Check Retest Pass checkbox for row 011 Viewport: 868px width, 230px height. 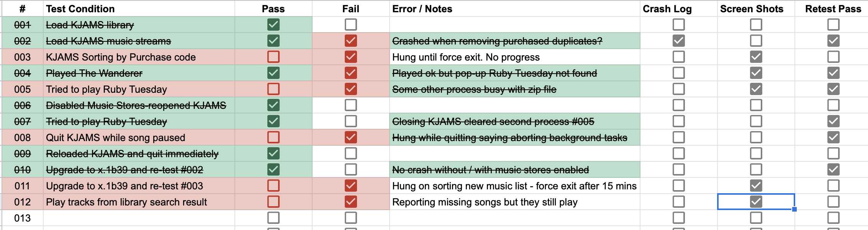833,186
